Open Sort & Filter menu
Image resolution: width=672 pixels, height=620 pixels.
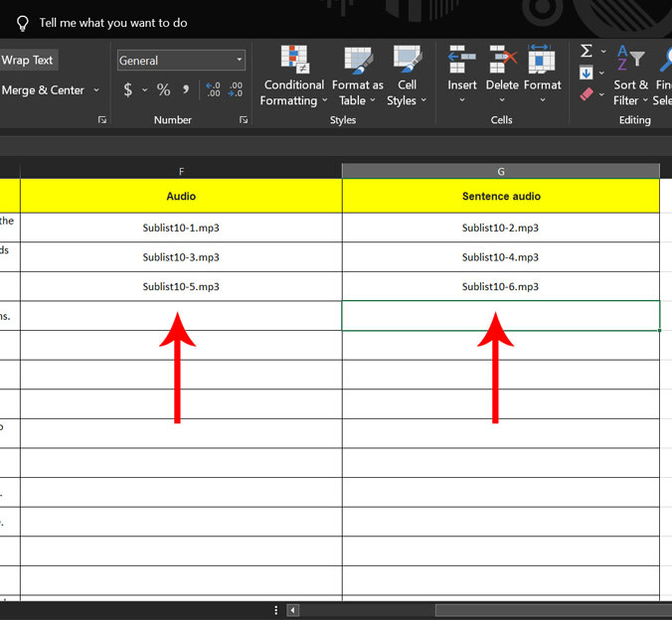[630, 76]
